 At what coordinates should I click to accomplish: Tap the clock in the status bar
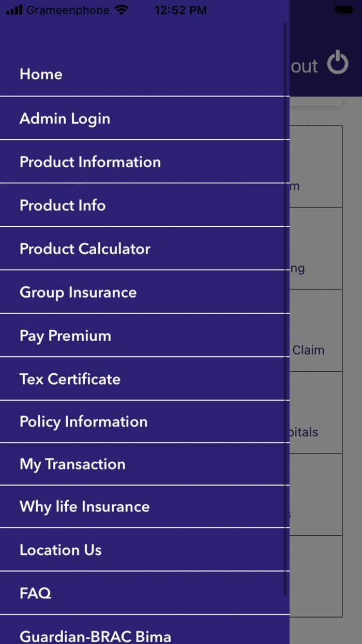pos(180,9)
